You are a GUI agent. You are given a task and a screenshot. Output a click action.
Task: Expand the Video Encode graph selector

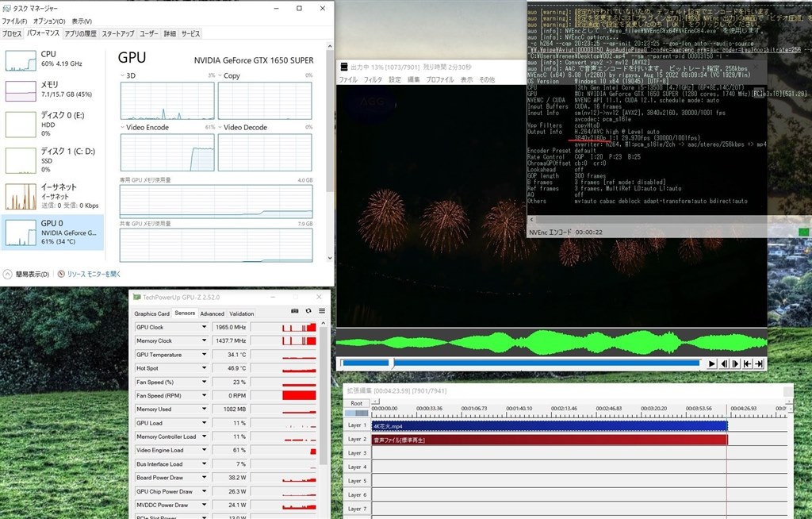(124, 127)
